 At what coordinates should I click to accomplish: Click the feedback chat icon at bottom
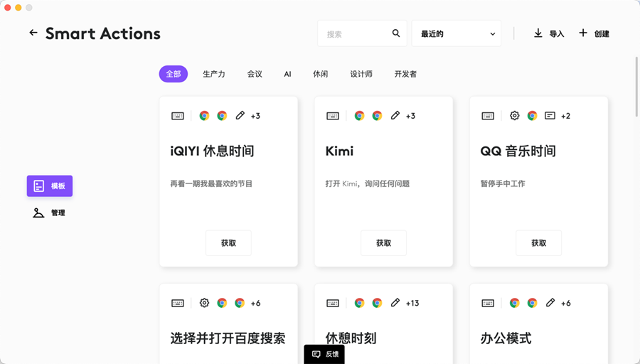[x=316, y=354]
